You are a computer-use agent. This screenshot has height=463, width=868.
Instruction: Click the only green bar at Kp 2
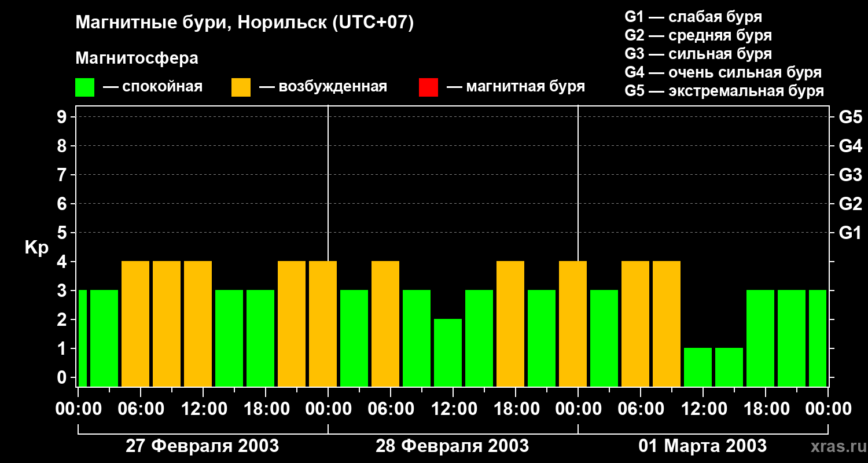(x=448, y=352)
